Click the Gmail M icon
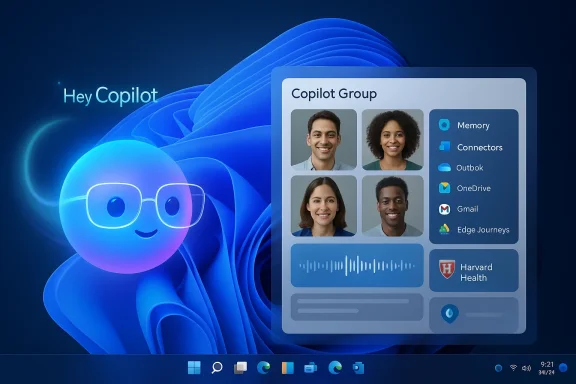 point(444,209)
